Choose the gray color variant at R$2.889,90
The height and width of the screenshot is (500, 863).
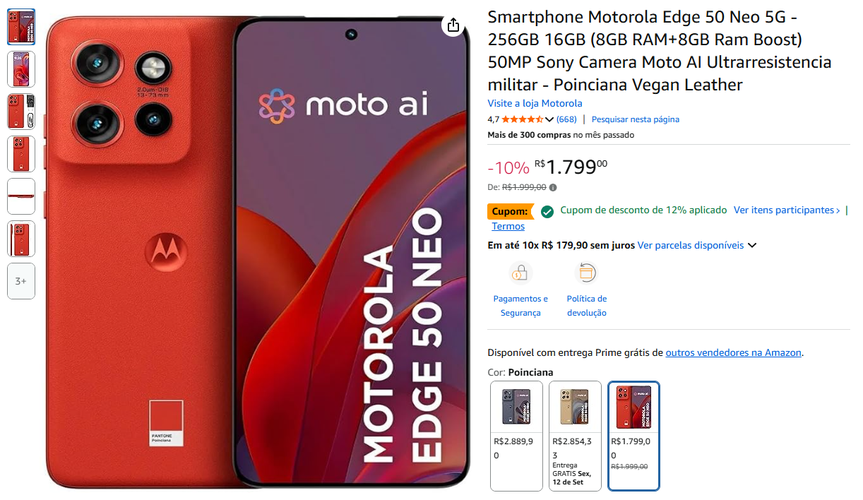pyautogui.click(x=516, y=436)
